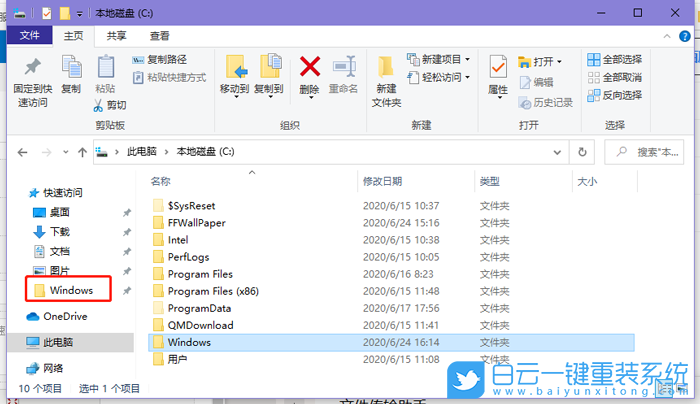Open Downloads (下载) in sidebar
The height and width of the screenshot is (404, 700).
pos(52,232)
